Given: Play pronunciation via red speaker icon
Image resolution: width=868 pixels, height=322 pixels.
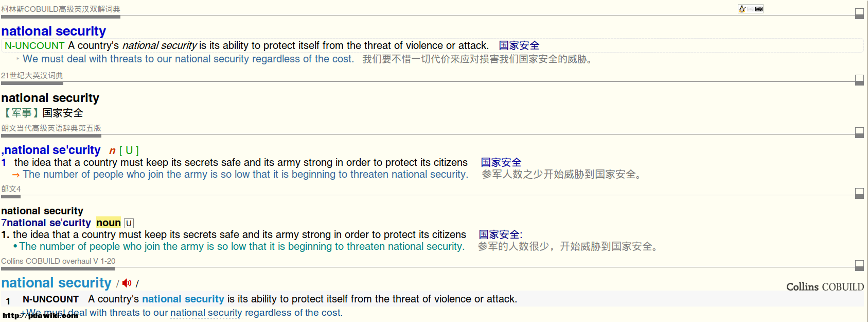Looking at the screenshot, I should (x=127, y=283).
